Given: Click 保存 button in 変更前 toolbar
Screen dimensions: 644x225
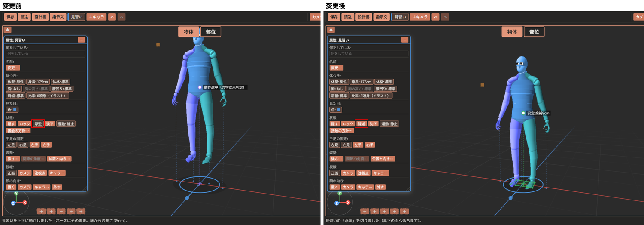Looking at the screenshot, I should (11, 17).
